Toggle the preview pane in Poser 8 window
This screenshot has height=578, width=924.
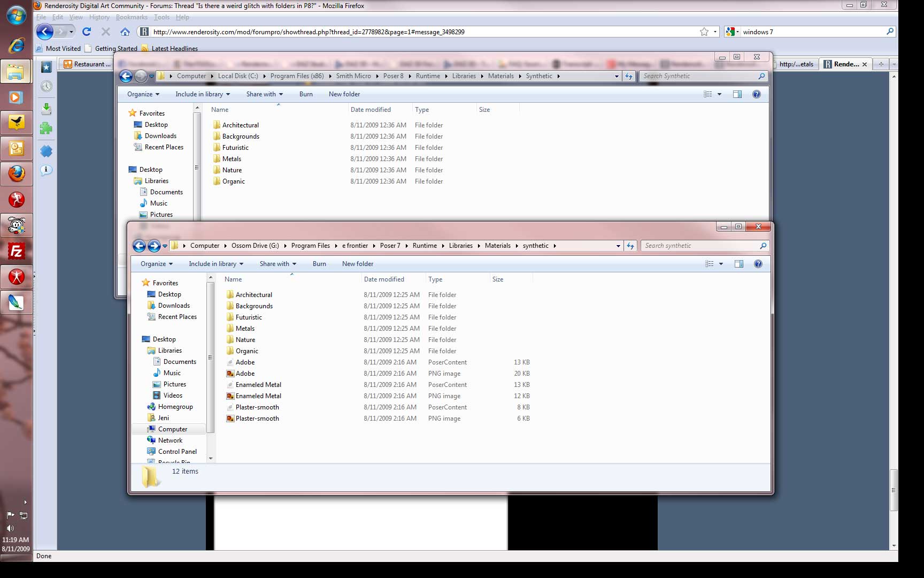[x=737, y=94]
